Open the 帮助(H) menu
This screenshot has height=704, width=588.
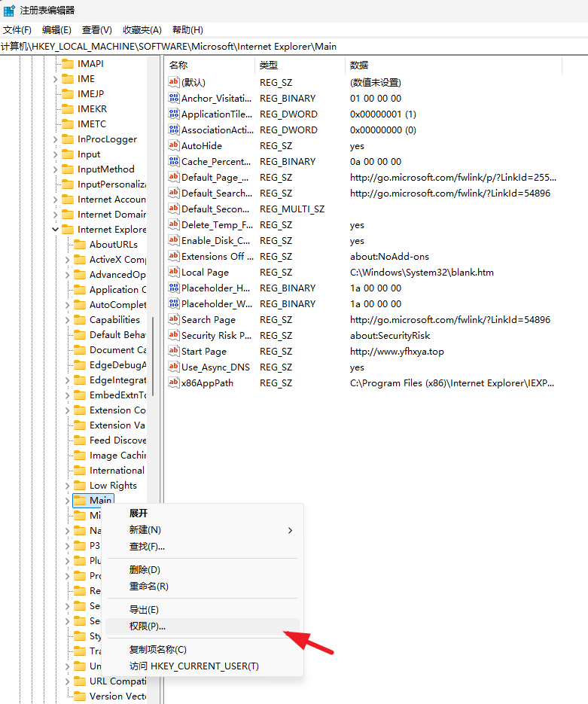[187, 30]
